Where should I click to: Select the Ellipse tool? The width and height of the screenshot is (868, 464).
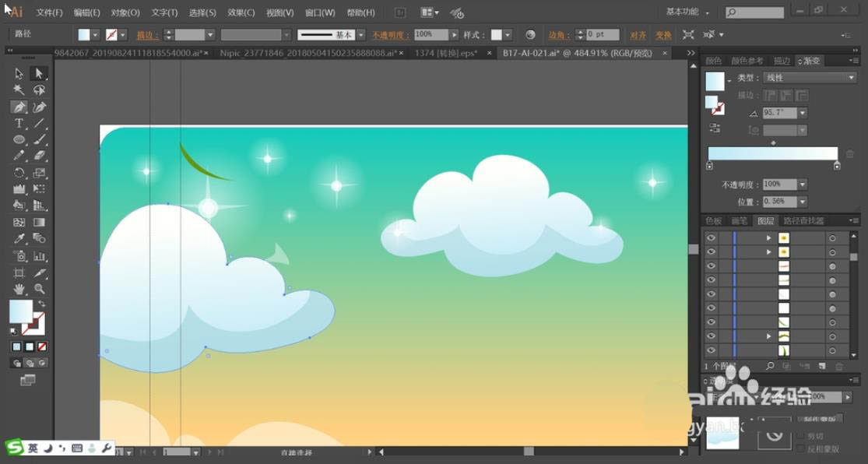coord(19,139)
